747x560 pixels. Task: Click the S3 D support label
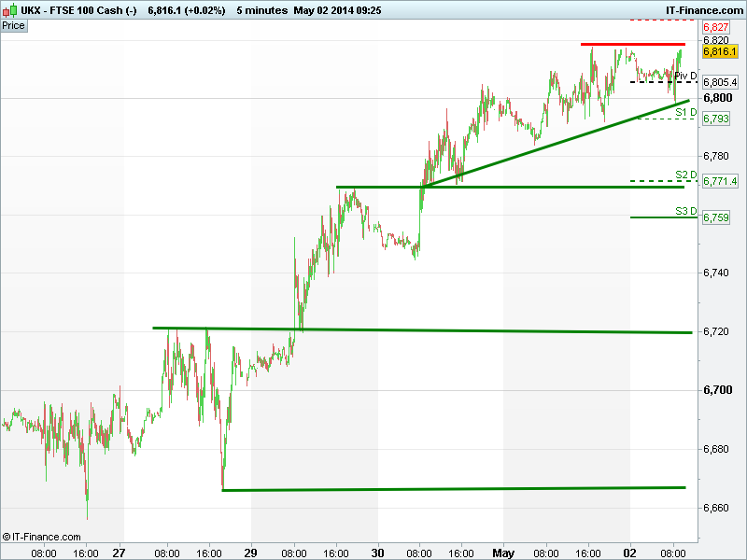[686, 211]
